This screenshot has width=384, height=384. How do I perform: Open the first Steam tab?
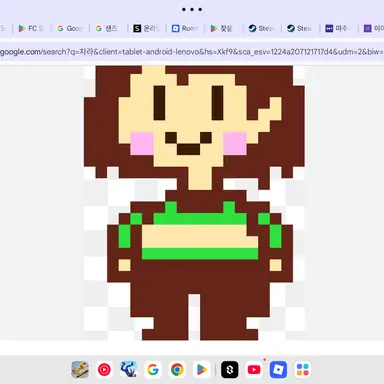(x=262, y=29)
